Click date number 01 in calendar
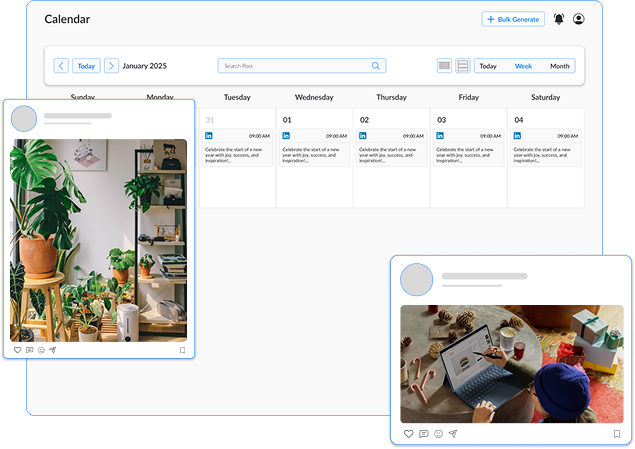The image size is (635, 449). coord(287,120)
